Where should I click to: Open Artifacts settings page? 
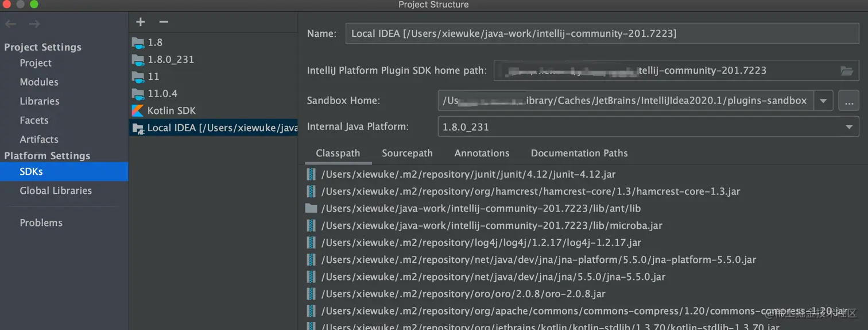point(39,139)
